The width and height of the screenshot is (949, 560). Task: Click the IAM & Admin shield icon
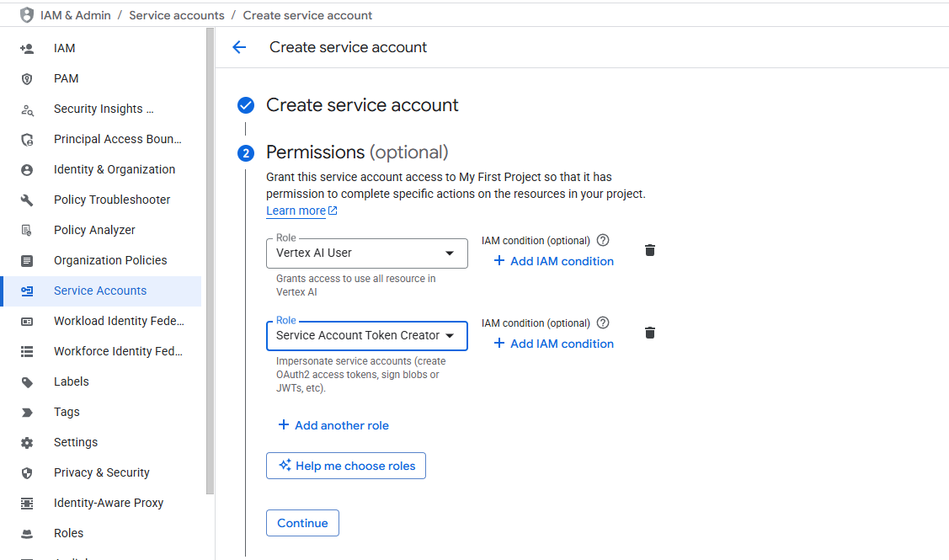pyautogui.click(x=27, y=15)
